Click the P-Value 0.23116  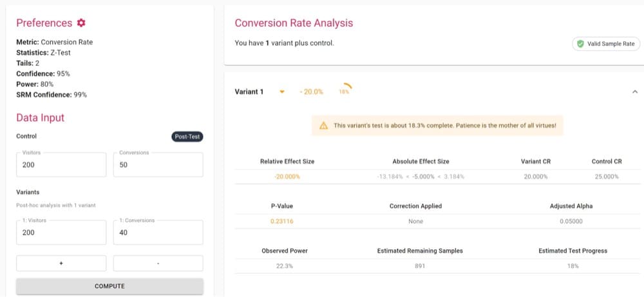point(282,222)
